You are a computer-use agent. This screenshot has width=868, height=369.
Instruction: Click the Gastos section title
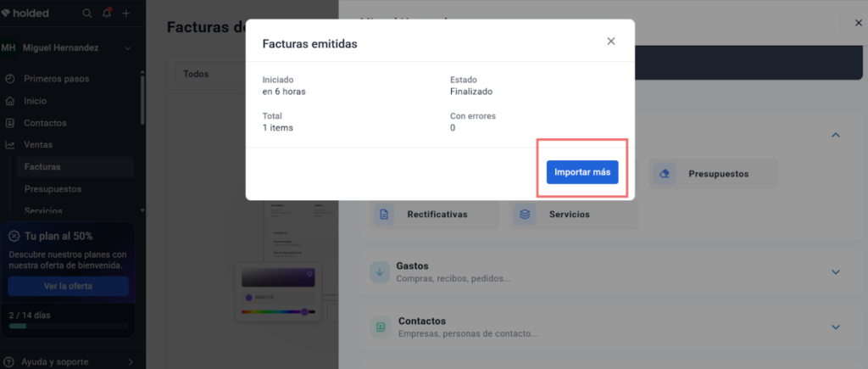click(x=413, y=266)
